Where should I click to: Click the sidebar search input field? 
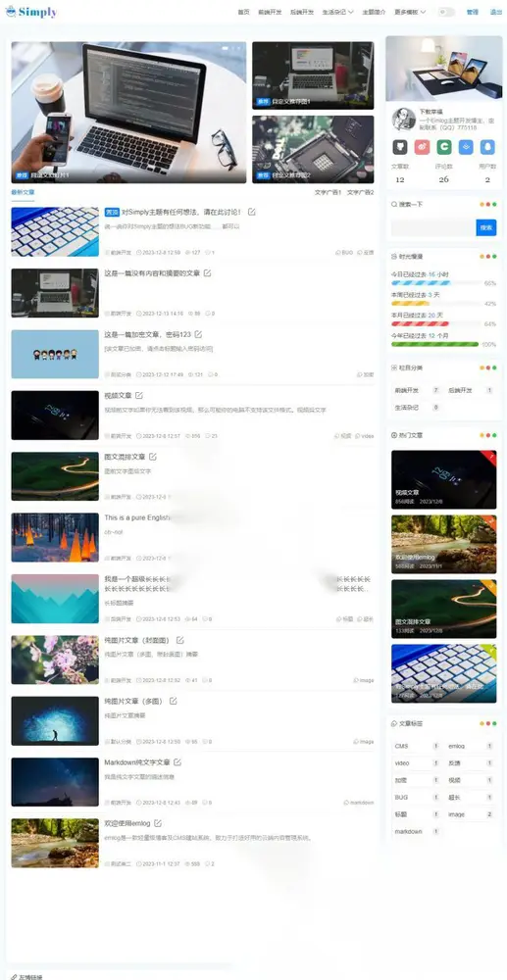pos(433,228)
